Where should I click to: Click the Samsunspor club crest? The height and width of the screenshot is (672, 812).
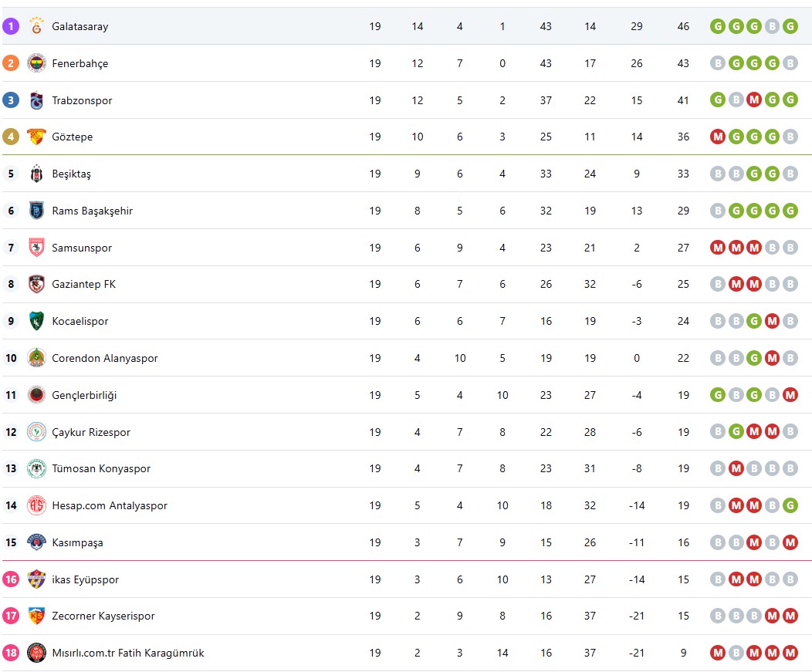[36, 248]
